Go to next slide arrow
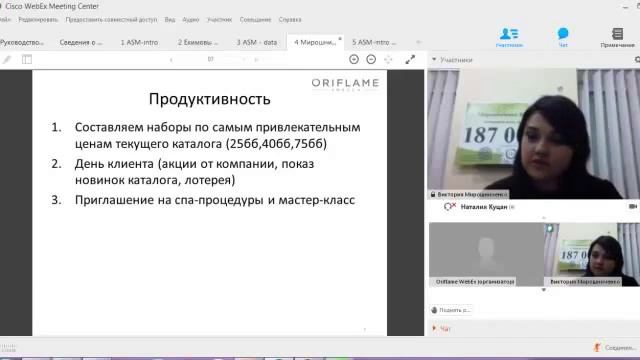This screenshot has height=360, width=640. click(x=256, y=60)
